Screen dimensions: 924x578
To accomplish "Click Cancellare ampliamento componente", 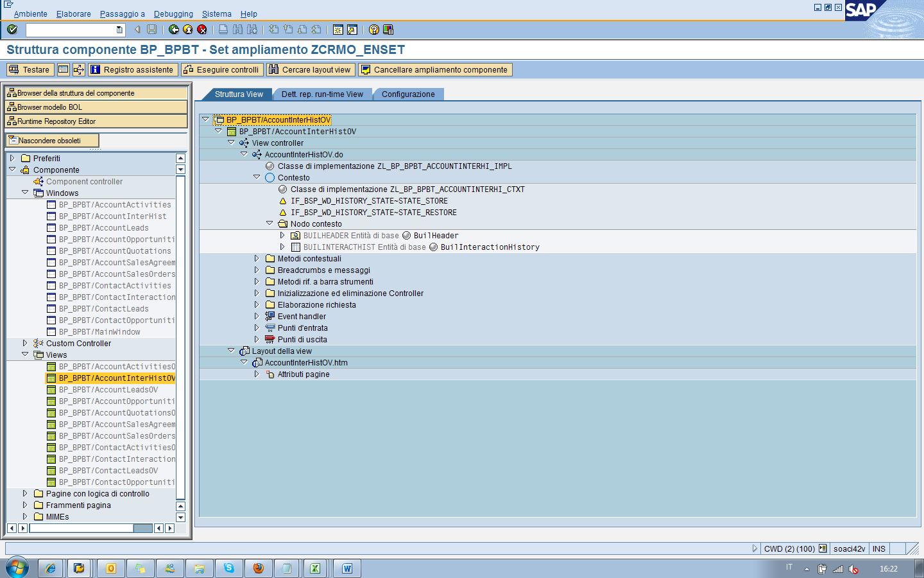I will click(436, 69).
